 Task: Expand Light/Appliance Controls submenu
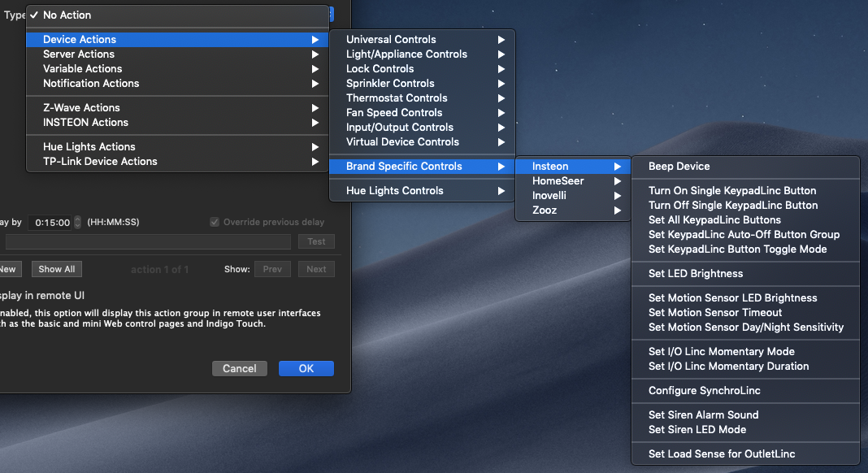pyautogui.click(x=423, y=54)
